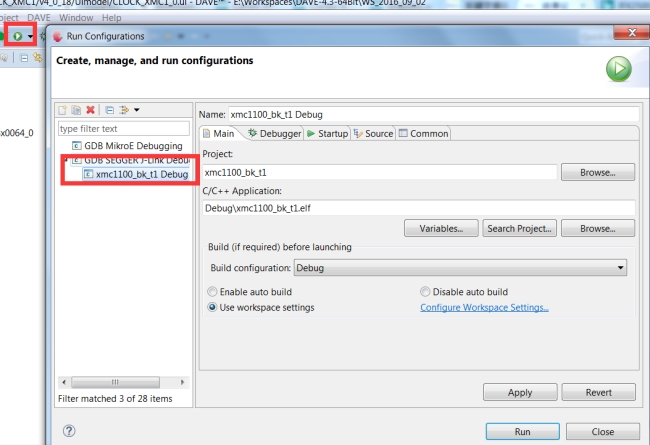Click the new launch configuration icon
This screenshot has width=650, height=445.
click(64, 110)
